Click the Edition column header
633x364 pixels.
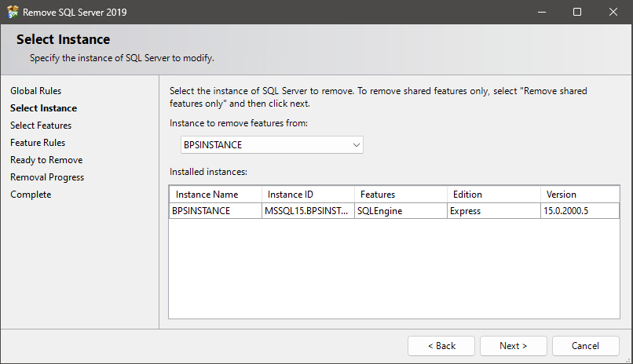pyautogui.click(x=494, y=195)
